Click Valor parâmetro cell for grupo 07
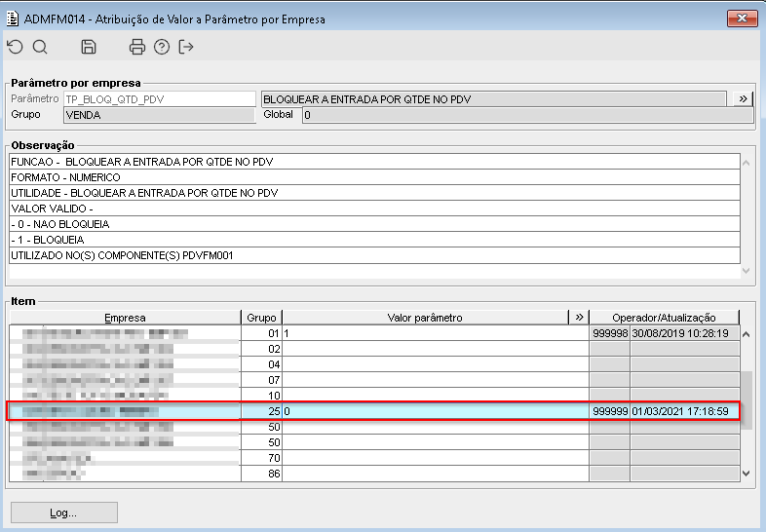The image size is (766, 532). (436, 380)
